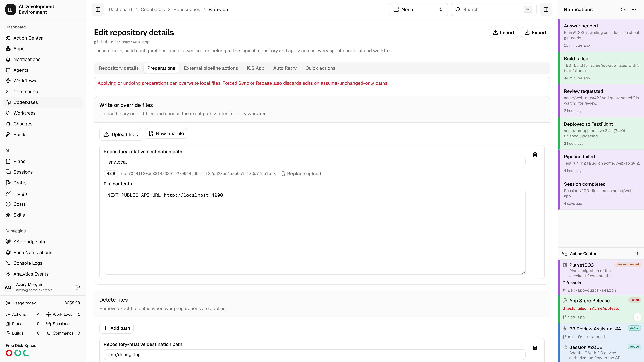Toggle the right side panel icon
Image resolution: width=644 pixels, height=362 pixels.
[x=546, y=10]
